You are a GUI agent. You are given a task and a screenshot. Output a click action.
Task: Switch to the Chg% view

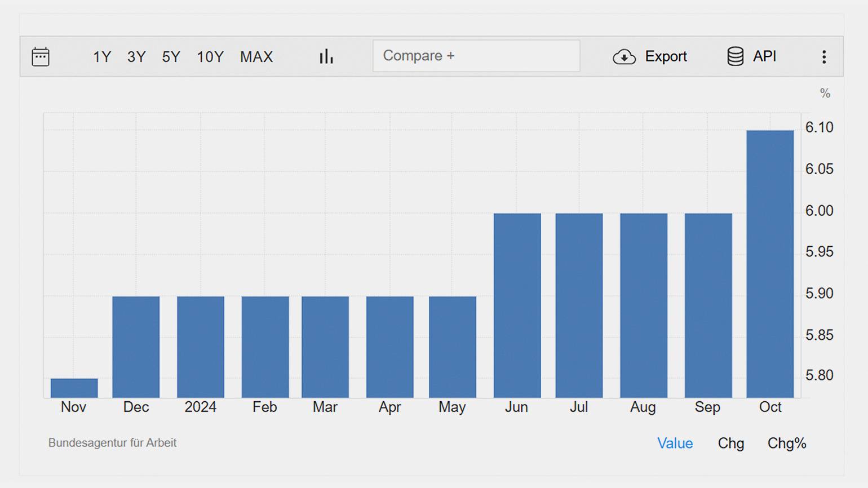[787, 443]
